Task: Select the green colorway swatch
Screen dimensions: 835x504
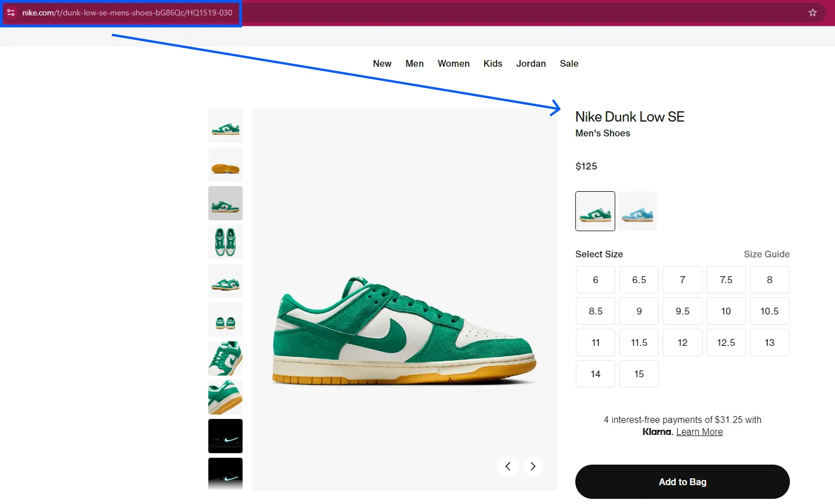Action: point(595,211)
